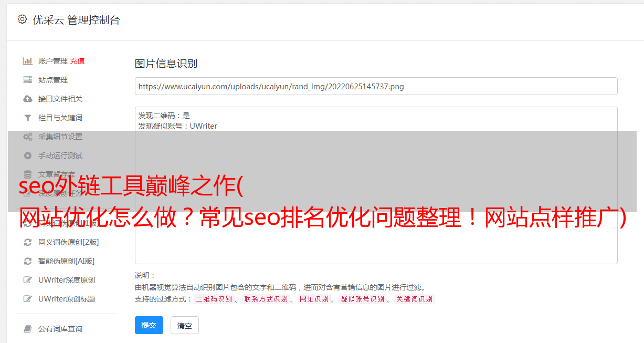Screen dimensions: 644x343
Task: Click the edit icon for UWriter原创标题
Action: pos(28,299)
